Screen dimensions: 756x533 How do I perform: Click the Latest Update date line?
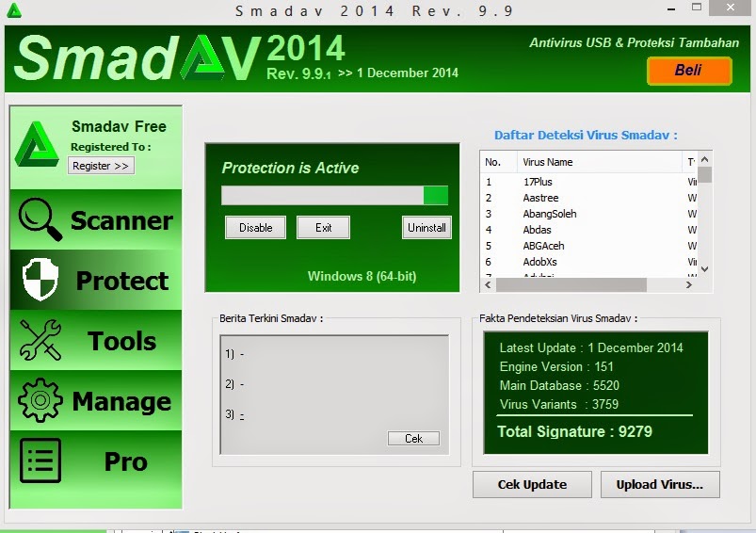click(x=591, y=347)
